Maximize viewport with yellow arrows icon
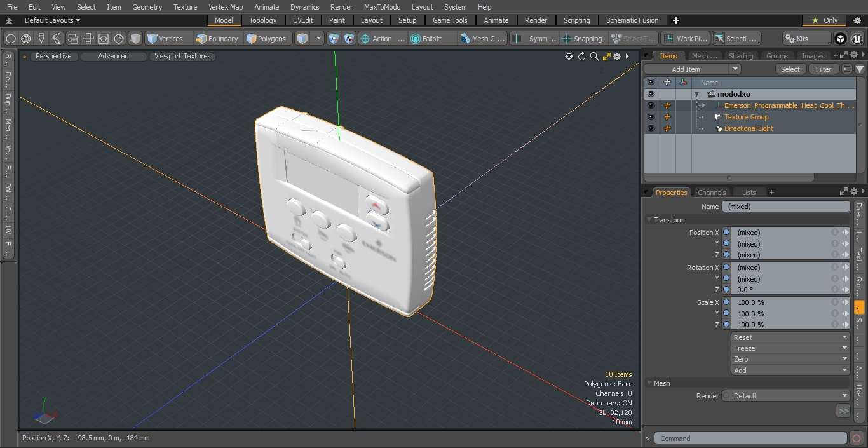This screenshot has width=868, height=448. coord(606,57)
